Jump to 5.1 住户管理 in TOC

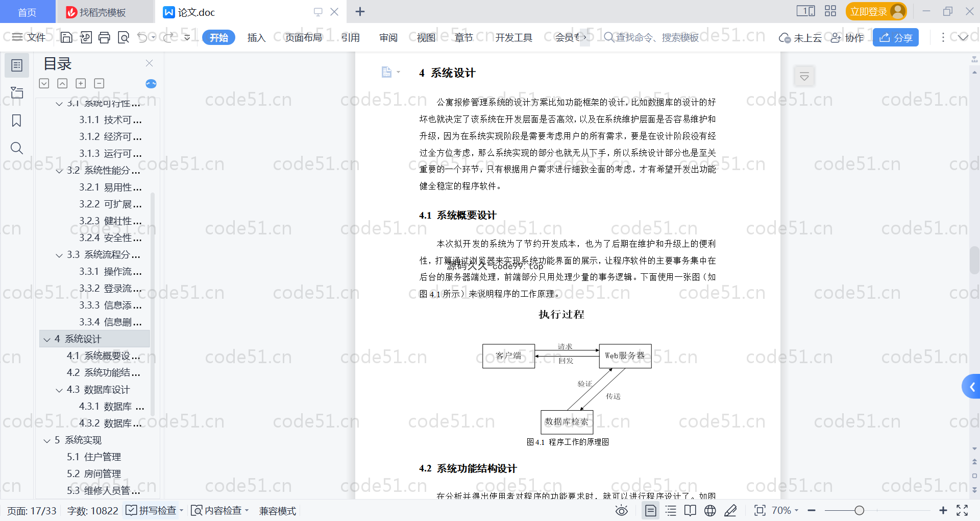click(94, 457)
